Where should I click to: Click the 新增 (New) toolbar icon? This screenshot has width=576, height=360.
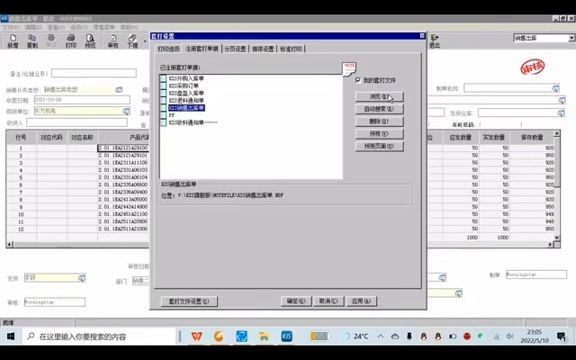coord(13,41)
